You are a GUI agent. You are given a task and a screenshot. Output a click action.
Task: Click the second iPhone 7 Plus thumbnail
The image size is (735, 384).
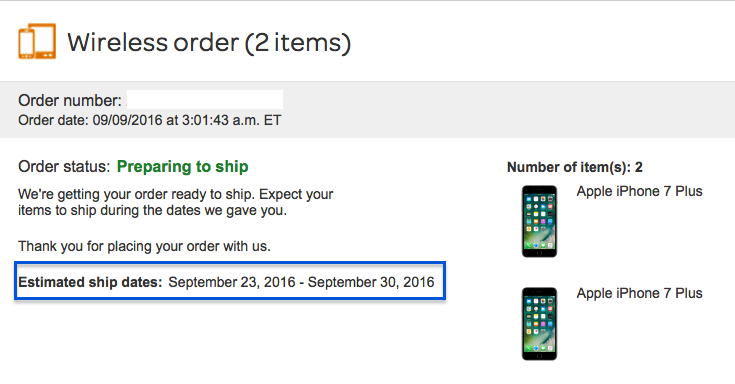click(x=540, y=324)
